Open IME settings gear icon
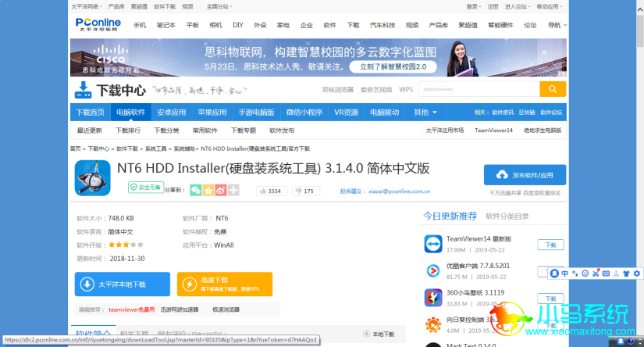The width and height of the screenshot is (644, 347). 637,274
